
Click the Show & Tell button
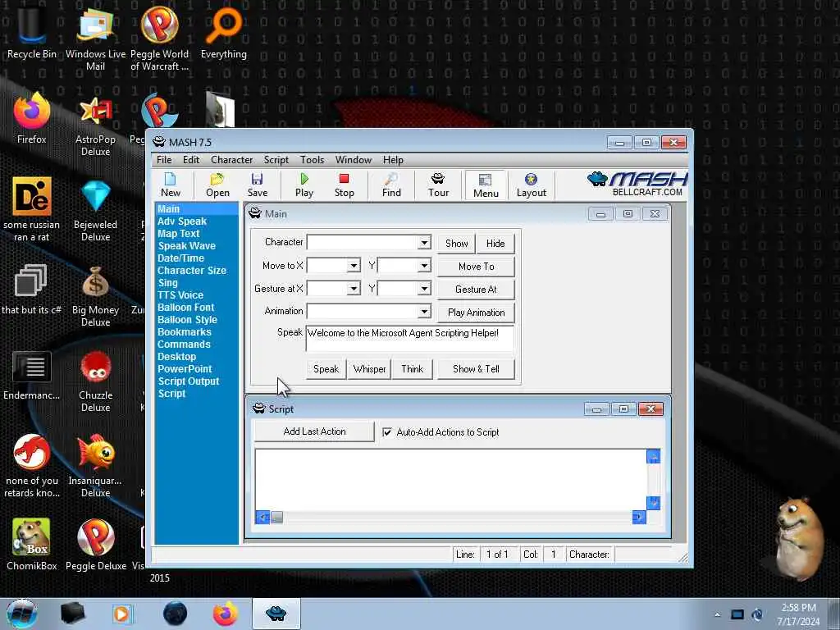coord(476,369)
